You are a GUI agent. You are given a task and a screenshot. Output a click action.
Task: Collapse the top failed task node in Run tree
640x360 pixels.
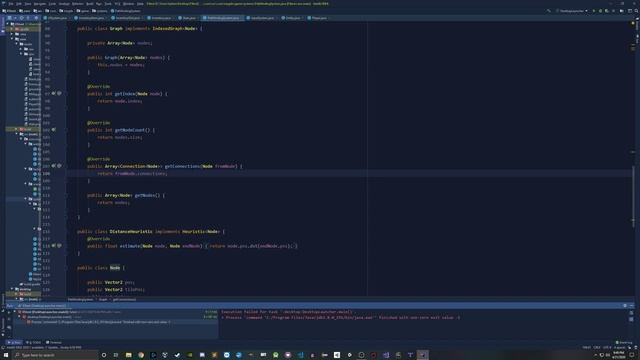pyautogui.click(x=15, y=312)
